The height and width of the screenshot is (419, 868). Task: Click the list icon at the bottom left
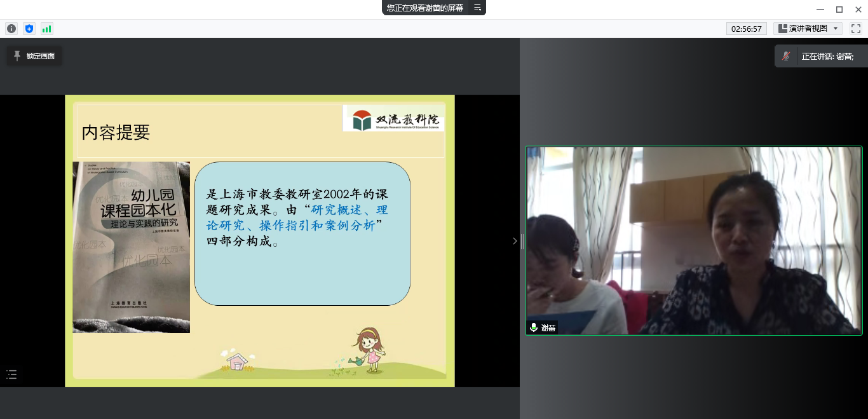(11, 374)
